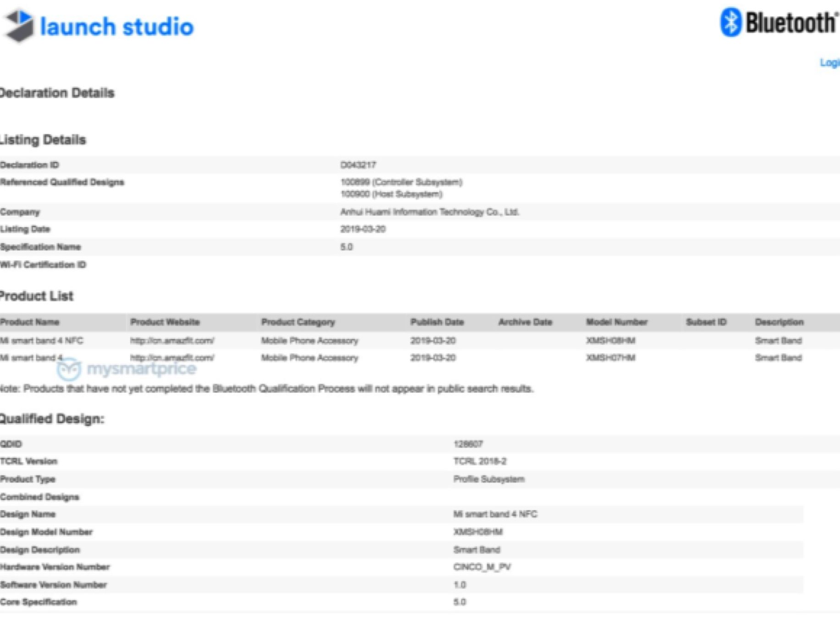Click the mysmartprice owl watermark icon
Screen dimensions: 840x617
pyautogui.click(x=69, y=369)
